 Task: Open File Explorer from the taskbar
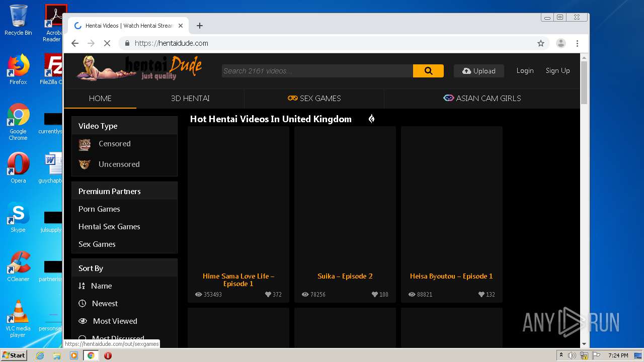57,355
